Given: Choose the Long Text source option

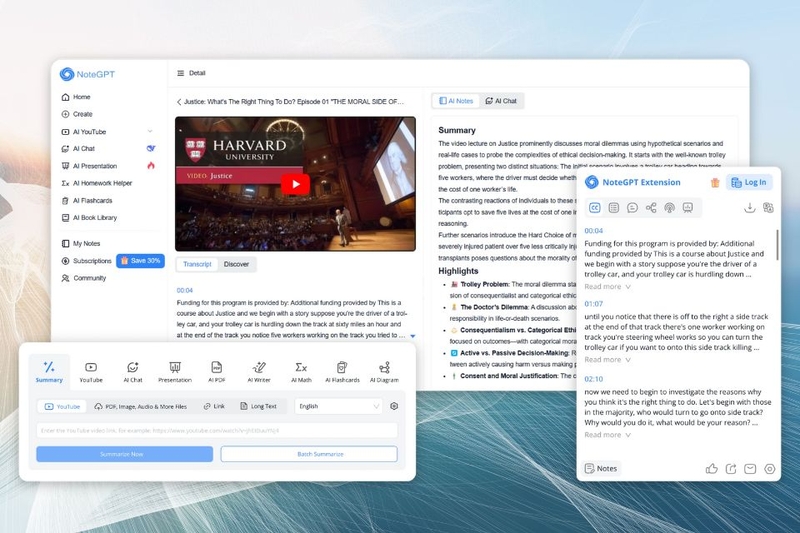Looking at the screenshot, I should tap(258, 407).
